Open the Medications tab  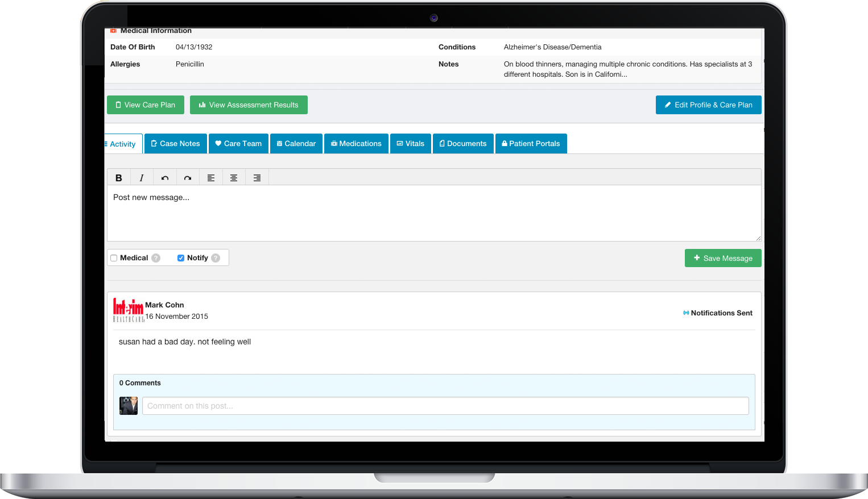click(356, 144)
